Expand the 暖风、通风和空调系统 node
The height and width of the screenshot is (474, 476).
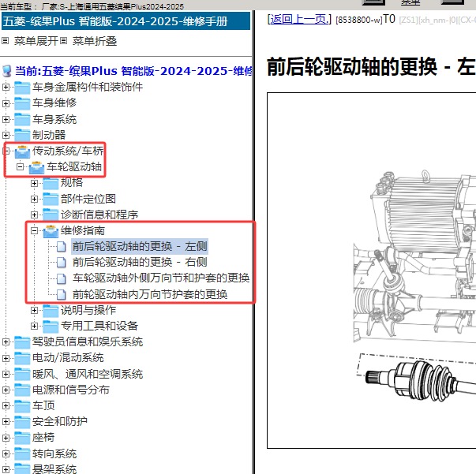(x=6, y=374)
